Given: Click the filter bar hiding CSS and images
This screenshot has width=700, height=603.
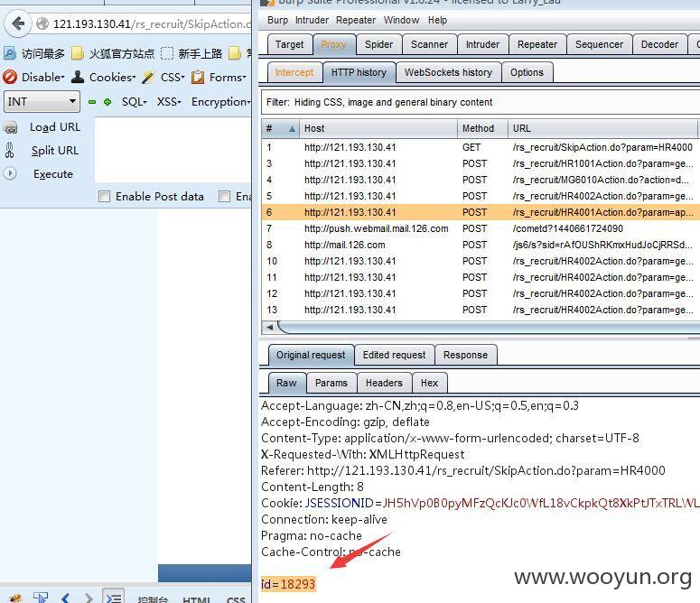Looking at the screenshot, I should [x=481, y=102].
